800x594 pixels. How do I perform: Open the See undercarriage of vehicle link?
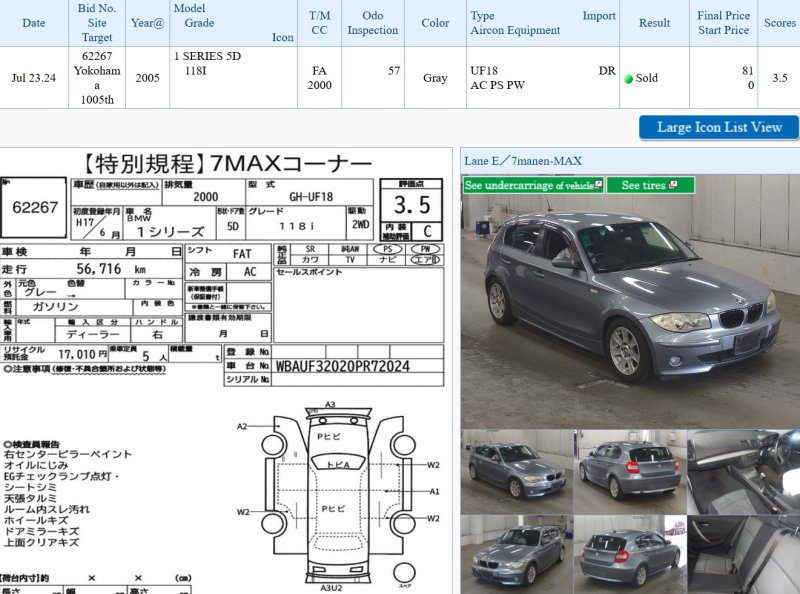(x=528, y=185)
